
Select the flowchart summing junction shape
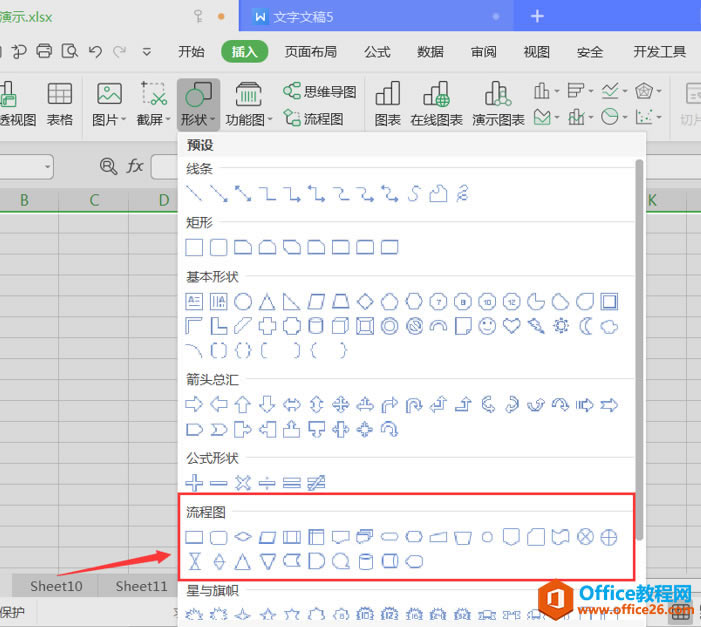click(585, 537)
